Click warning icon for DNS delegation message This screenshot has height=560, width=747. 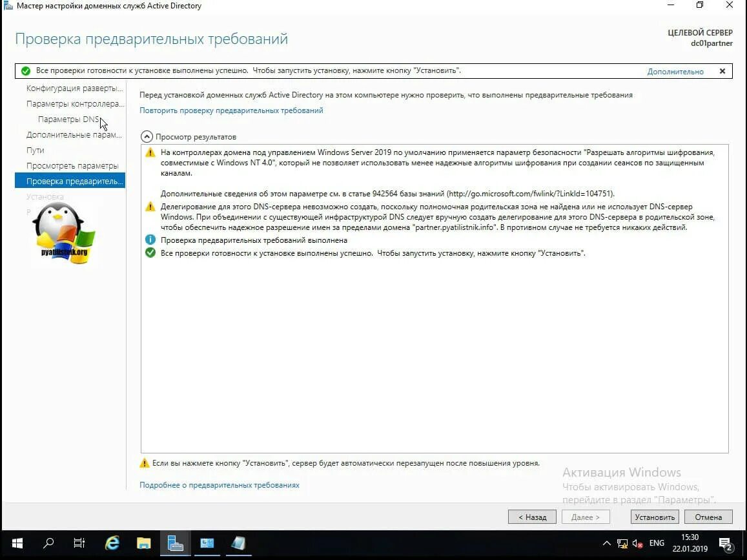click(150, 206)
